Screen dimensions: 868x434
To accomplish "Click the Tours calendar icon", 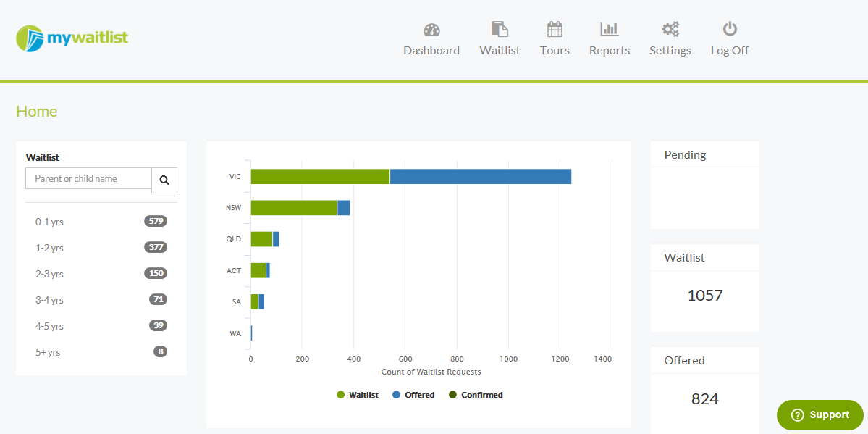I will (555, 30).
